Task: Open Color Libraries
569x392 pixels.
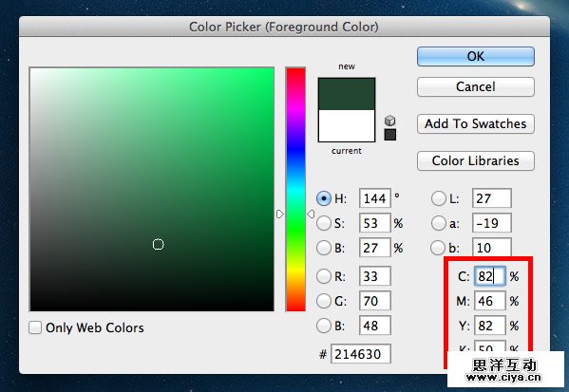Action: coord(476,161)
